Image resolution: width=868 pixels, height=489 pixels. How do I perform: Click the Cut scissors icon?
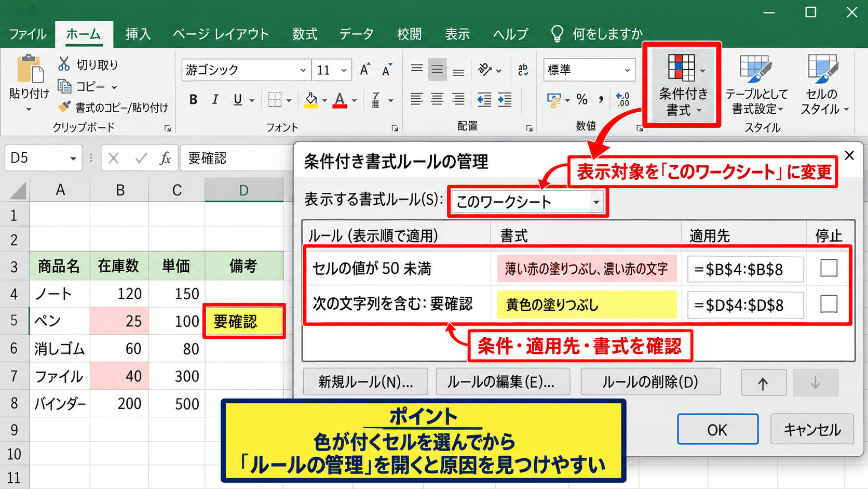pos(64,64)
